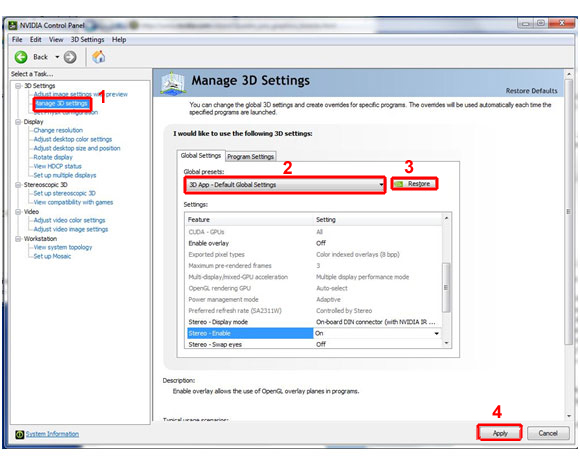Open Set up Mosaic task
The width and height of the screenshot is (580, 465).
point(52,256)
